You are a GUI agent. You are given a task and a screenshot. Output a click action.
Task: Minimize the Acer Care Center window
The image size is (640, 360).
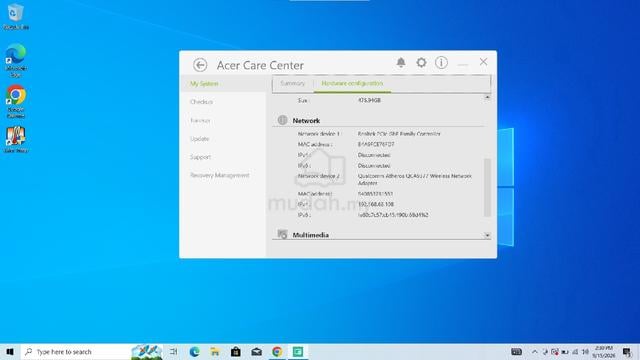(462, 64)
